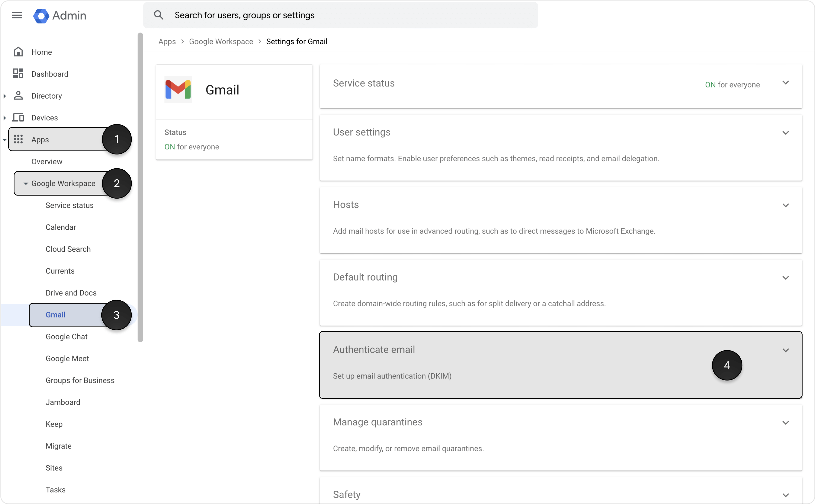The image size is (815, 504).
Task: Click the Google Workspace breadcrumb
Action: pyautogui.click(x=221, y=41)
